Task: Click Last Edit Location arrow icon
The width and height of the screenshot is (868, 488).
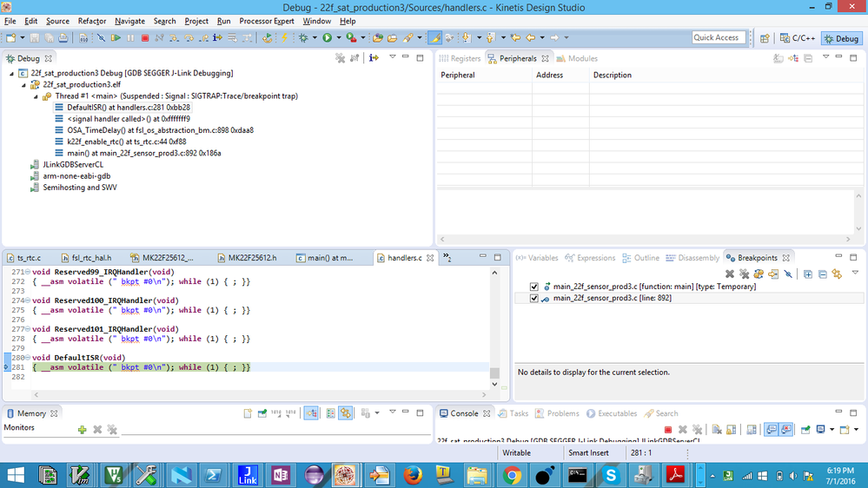Action: tap(515, 37)
